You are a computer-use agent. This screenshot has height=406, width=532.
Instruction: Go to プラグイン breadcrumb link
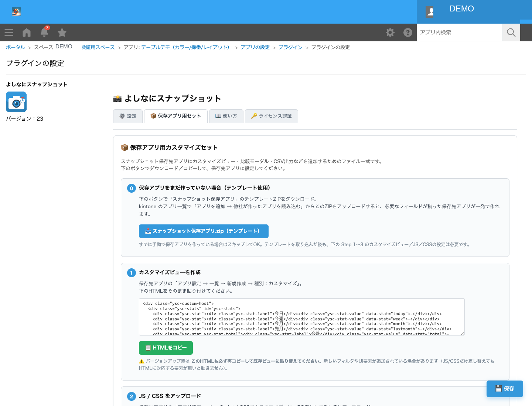(x=290, y=47)
